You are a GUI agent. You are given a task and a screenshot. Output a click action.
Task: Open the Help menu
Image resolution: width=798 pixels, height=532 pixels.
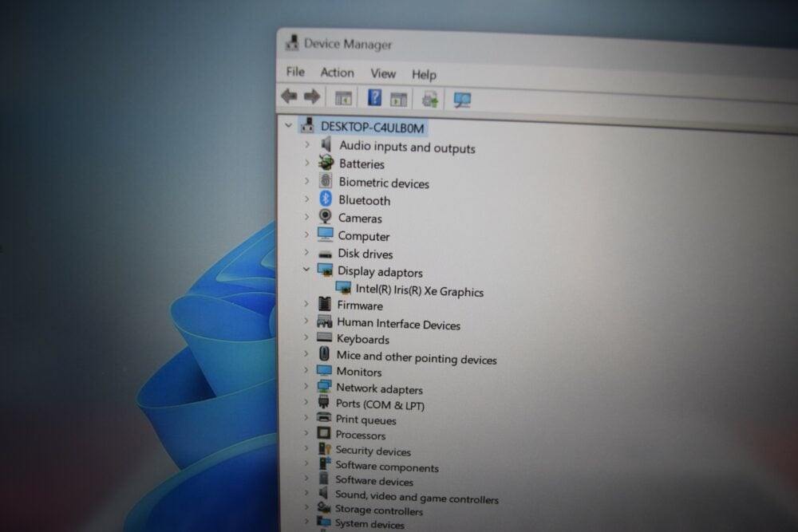(x=424, y=75)
